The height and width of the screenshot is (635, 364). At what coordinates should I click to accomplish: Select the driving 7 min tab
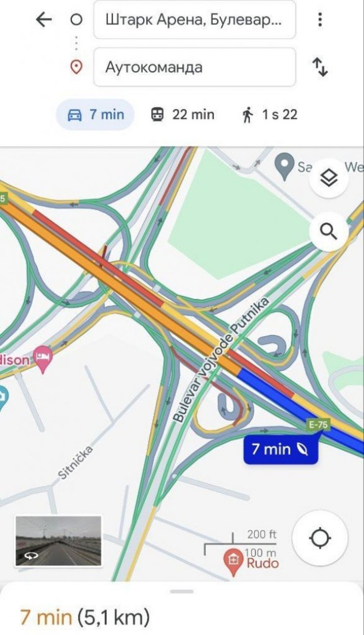coord(95,114)
